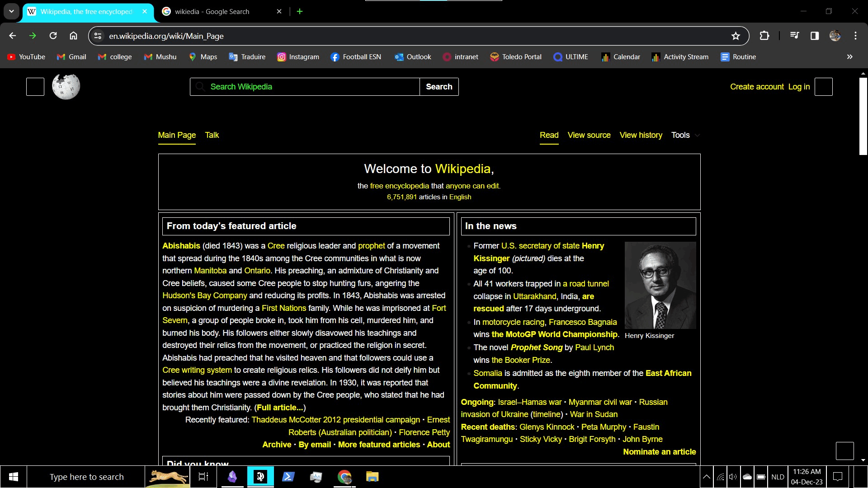868x488 pixels.
Task: Click the page vertical scrollbar thumb
Action: pyautogui.click(x=863, y=116)
